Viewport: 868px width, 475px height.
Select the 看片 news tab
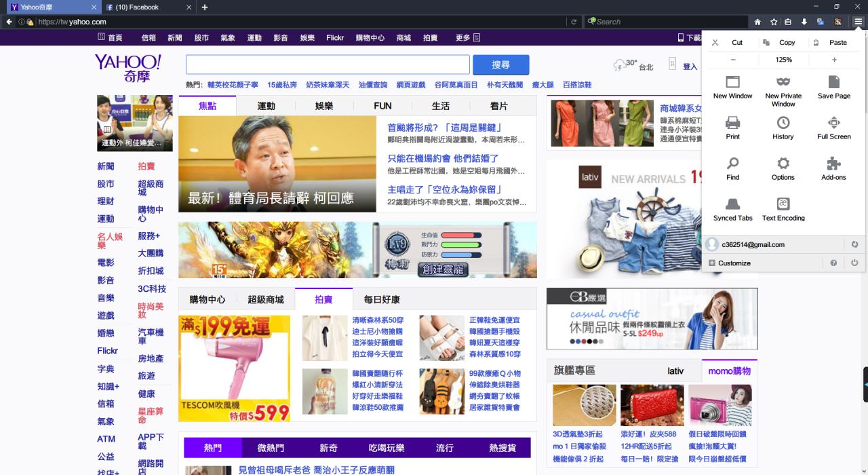pyautogui.click(x=498, y=106)
